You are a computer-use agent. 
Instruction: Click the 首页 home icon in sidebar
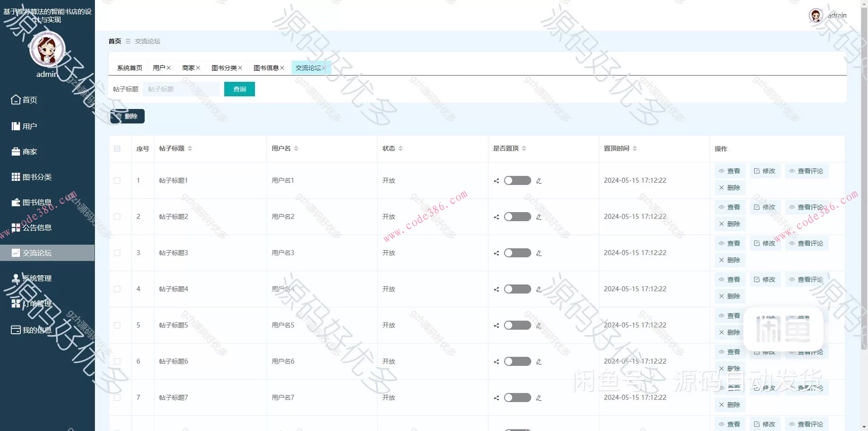16,99
